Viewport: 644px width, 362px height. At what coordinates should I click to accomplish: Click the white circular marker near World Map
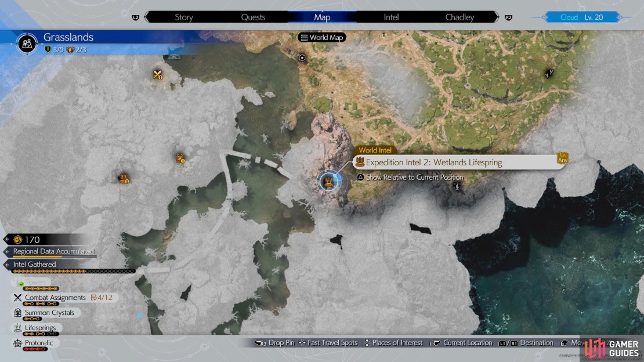click(302, 57)
